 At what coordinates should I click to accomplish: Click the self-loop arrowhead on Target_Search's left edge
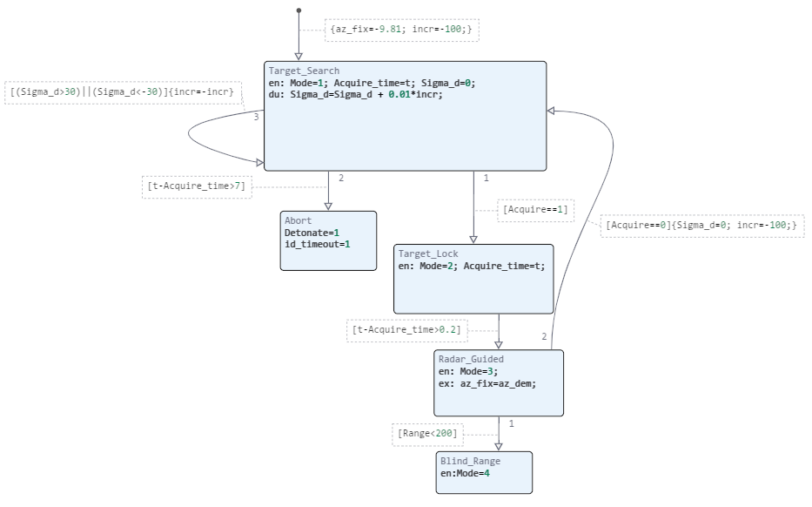click(x=258, y=162)
